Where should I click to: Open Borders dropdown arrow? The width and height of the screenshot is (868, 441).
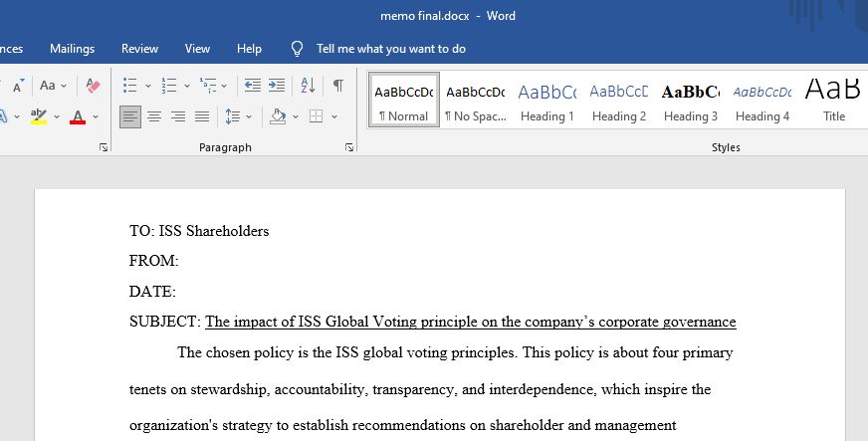pos(334,116)
